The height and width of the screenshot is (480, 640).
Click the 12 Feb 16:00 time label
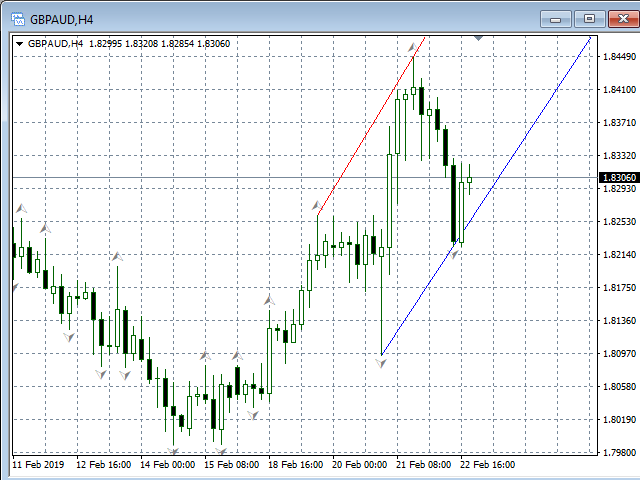tap(104, 464)
